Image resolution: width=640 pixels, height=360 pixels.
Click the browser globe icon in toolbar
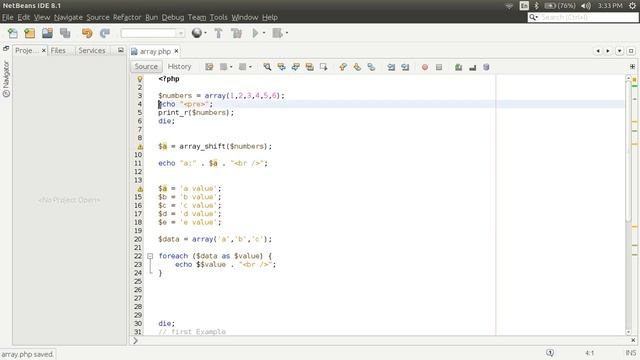click(197, 33)
